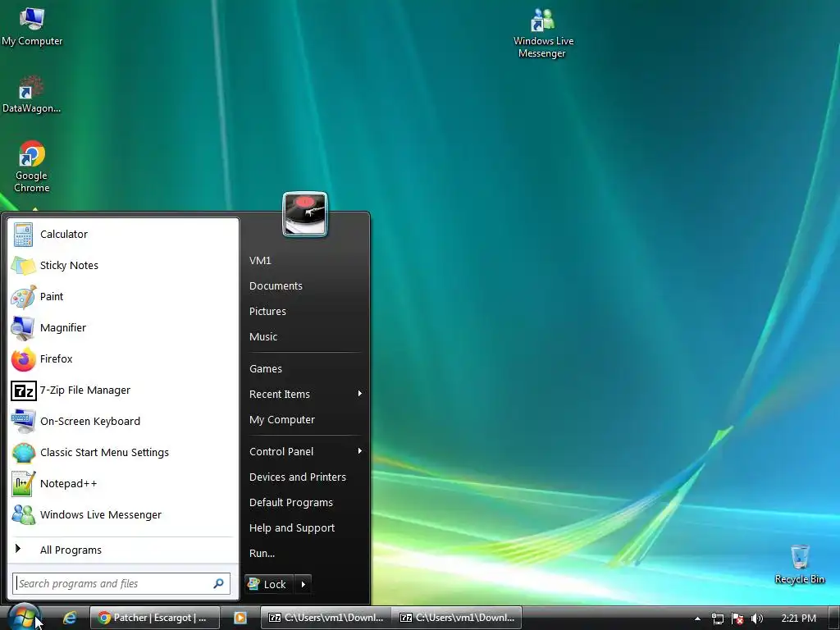Image resolution: width=840 pixels, height=630 pixels.
Task: Open 7-Zip File Manager entry
Action: 123,390
